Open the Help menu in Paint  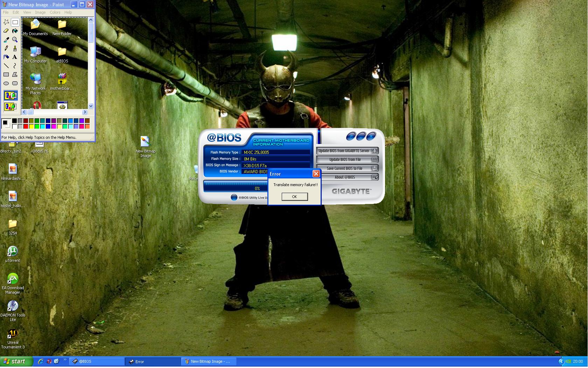point(68,12)
